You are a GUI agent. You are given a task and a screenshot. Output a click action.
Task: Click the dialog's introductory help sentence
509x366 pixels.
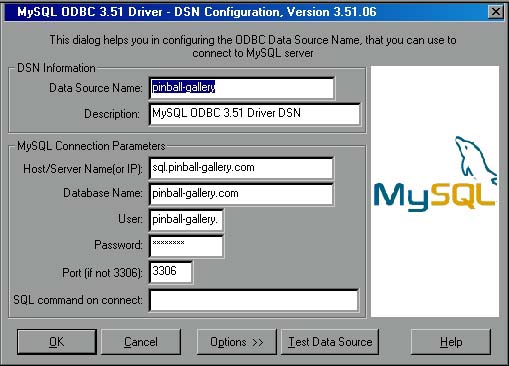pos(253,46)
